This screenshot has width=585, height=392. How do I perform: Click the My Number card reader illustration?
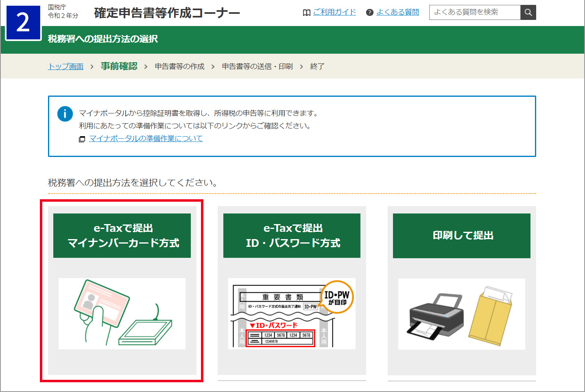coord(122,314)
